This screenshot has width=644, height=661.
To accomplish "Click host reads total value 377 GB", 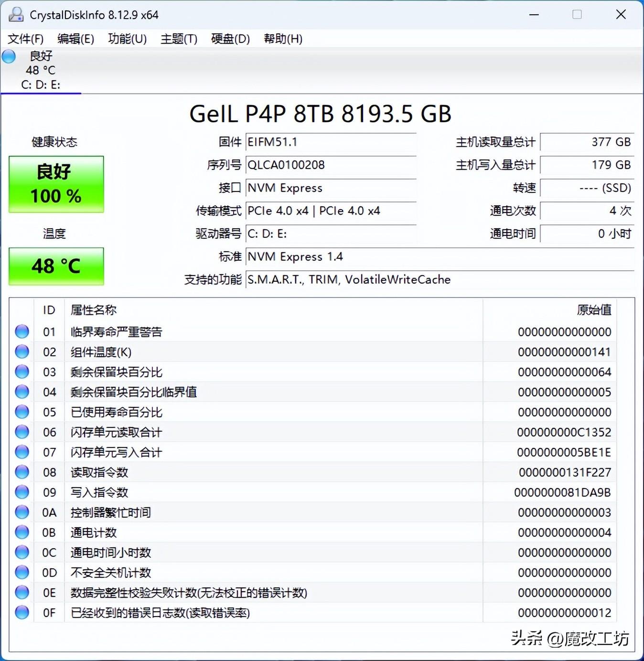I will point(587,142).
